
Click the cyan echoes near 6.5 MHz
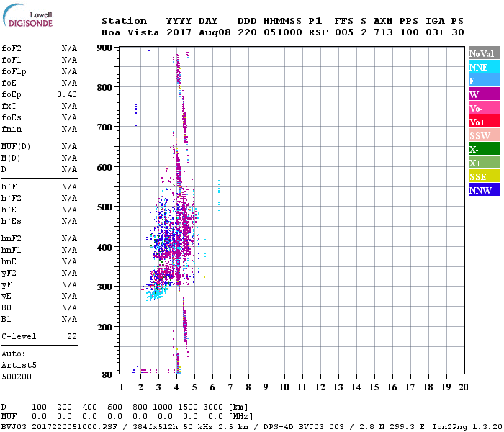point(219,195)
